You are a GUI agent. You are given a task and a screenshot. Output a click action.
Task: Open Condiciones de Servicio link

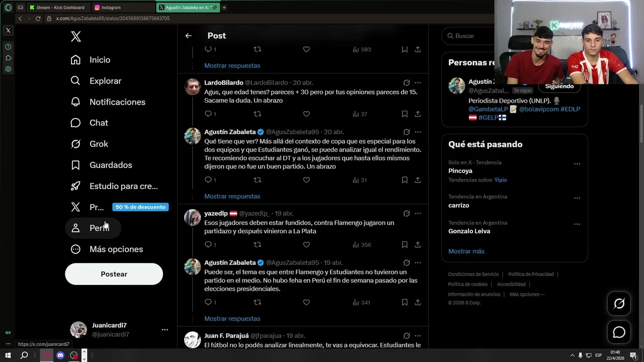pos(473,274)
